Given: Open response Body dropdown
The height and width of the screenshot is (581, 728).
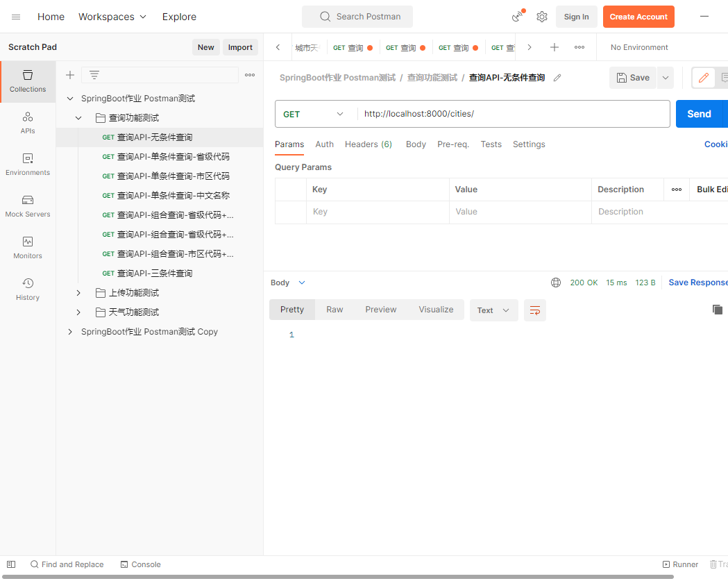Looking at the screenshot, I should pos(288,283).
